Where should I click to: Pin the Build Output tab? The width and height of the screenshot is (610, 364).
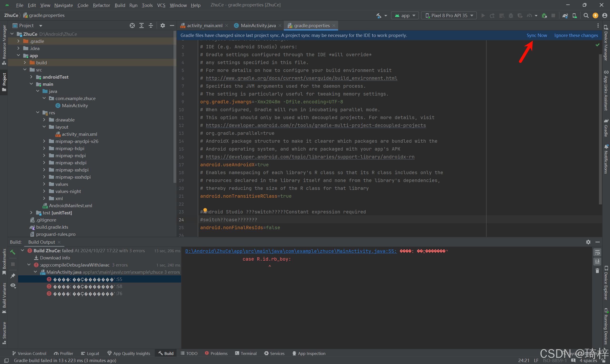13,276
